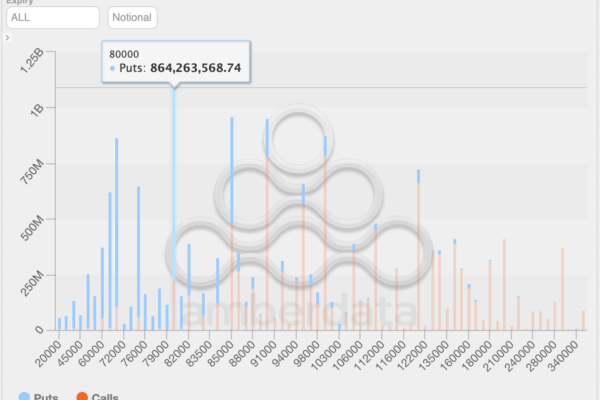The width and height of the screenshot is (600, 400).
Task: Click the Puts bullet in the tooltip
Action: click(x=112, y=69)
